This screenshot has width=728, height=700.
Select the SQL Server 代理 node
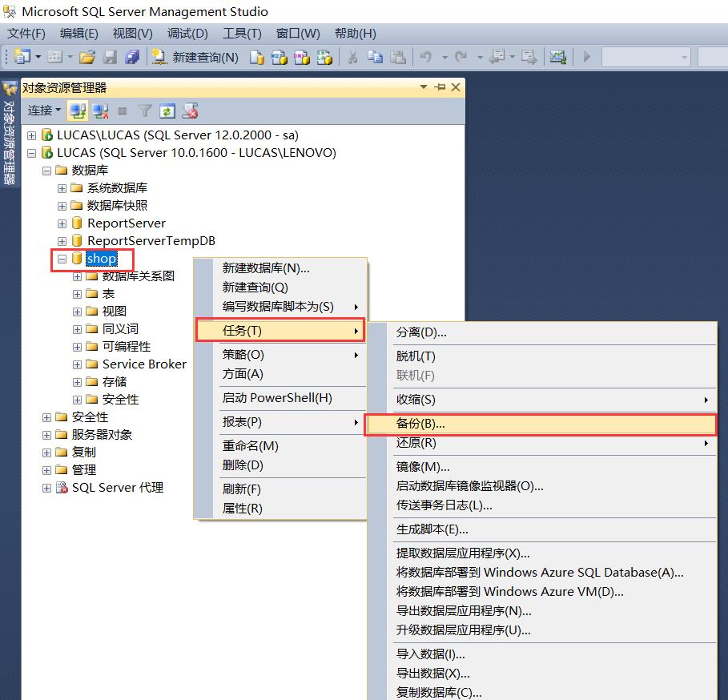click(x=118, y=488)
